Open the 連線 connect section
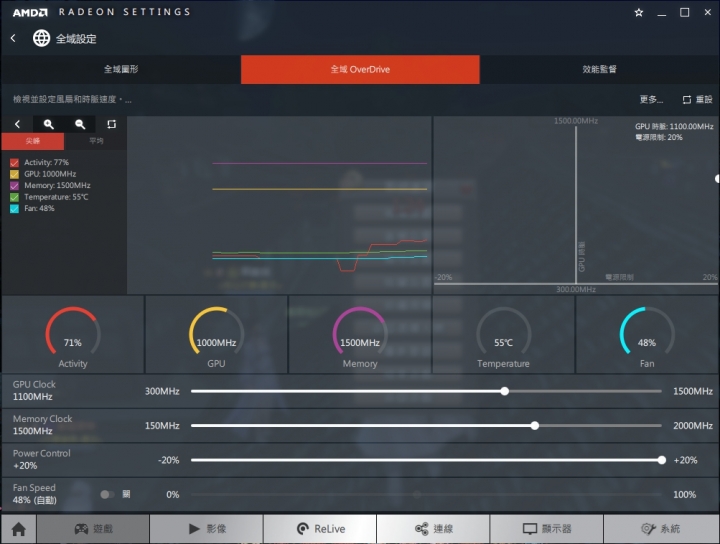Viewport: 720px width, 544px height. [433, 529]
